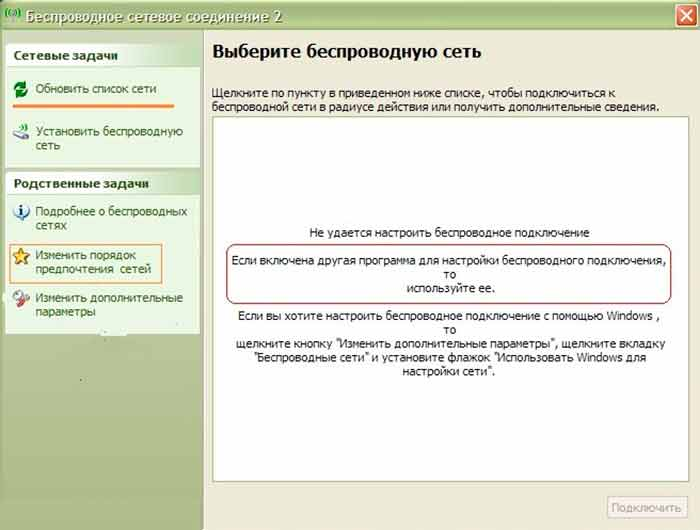Choose 'Изменить порядок предпочтения сетей'
This screenshot has width=700, height=530.
pos(93,262)
